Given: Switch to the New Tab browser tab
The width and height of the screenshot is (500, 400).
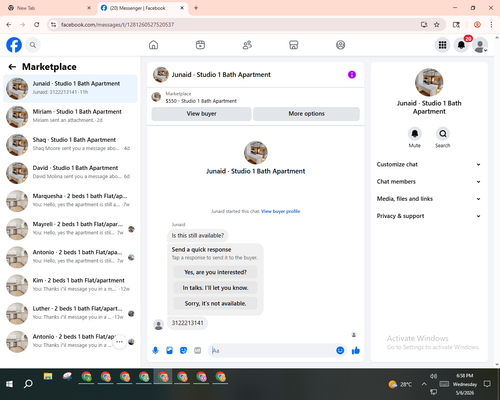Looking at the screenshot, I should pyautogui.click(x=50, y=8).
